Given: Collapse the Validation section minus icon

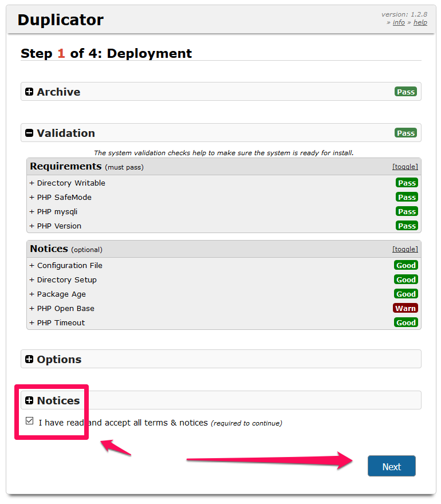Looking at the screenshot, I should pyautogui.click(x=29, y=133).
